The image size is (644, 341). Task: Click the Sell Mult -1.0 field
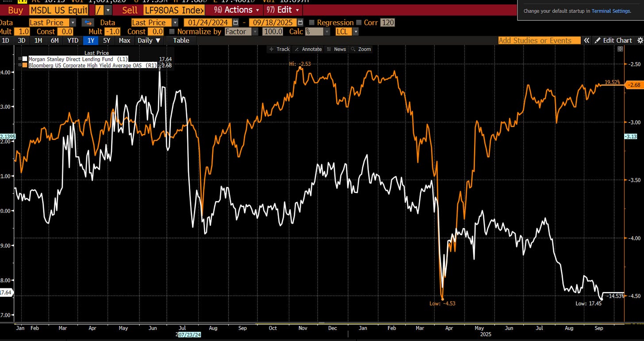[113, 31]
